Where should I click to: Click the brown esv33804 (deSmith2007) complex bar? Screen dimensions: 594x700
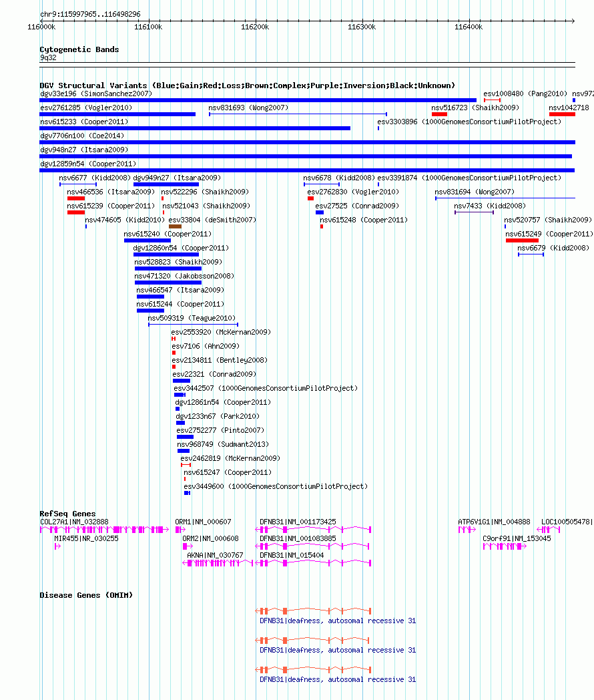click(x=175, y=226)
